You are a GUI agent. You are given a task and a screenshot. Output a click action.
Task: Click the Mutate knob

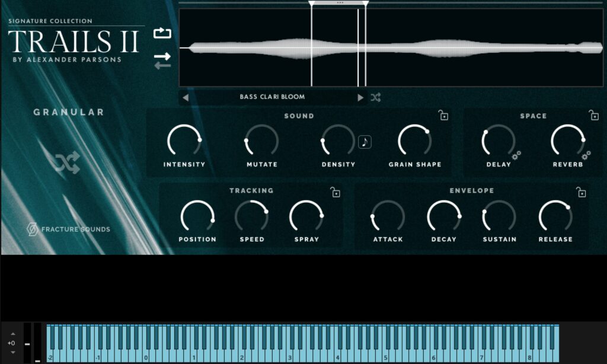(261, 141)
